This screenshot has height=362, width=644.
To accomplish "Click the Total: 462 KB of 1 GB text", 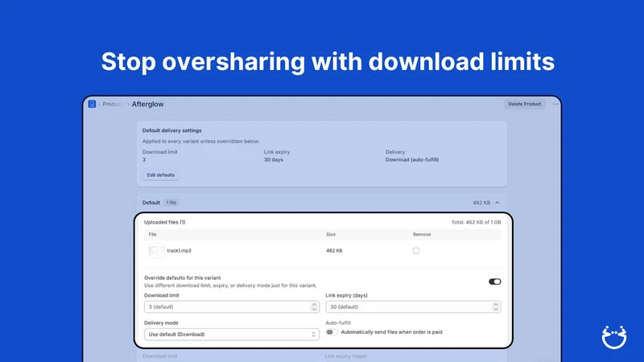I will click(x=476, y=223).
